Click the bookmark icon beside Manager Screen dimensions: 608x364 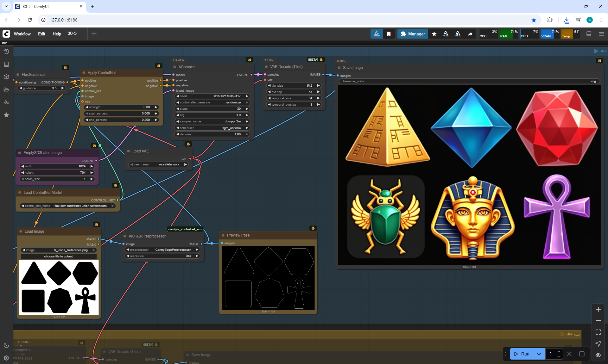(389, 34)
